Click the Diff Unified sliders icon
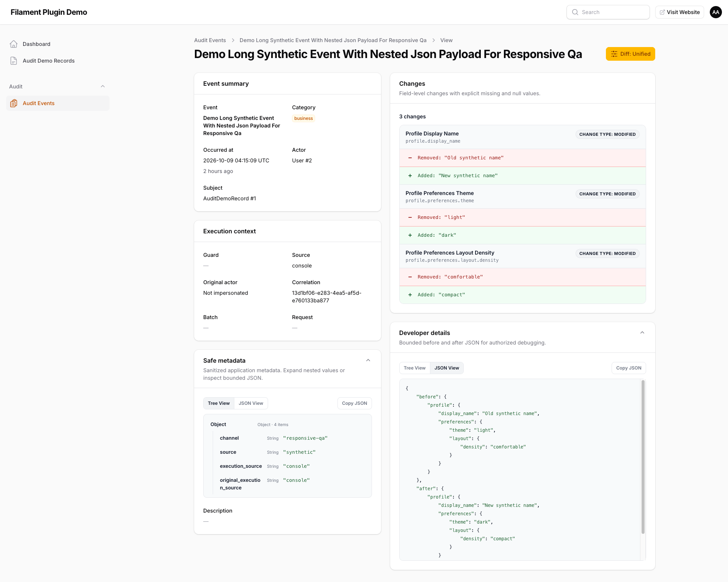Image resolution: width=728 pixels, height=582 pixels. (x=614, y=54)
